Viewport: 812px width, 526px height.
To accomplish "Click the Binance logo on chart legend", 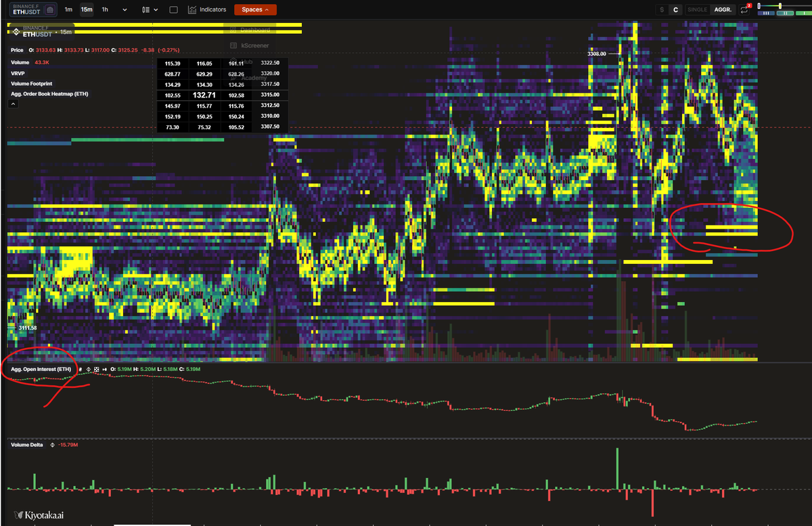I will point(17,31).
